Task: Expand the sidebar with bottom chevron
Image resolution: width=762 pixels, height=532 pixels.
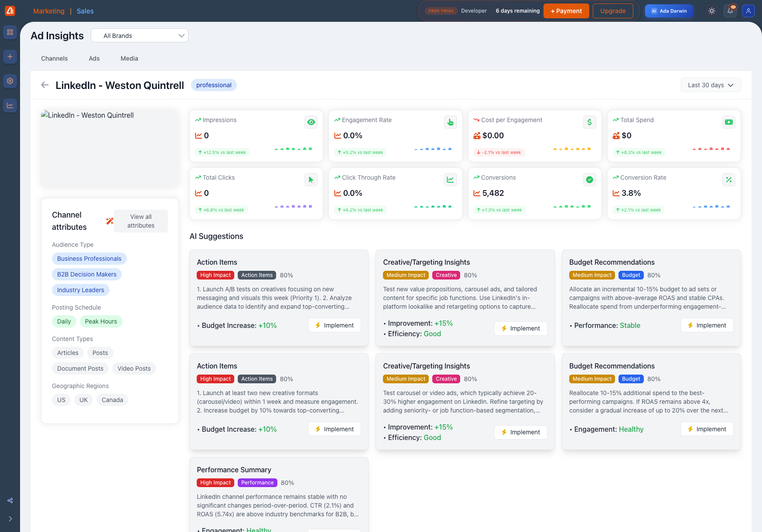Action: (10, 519)
